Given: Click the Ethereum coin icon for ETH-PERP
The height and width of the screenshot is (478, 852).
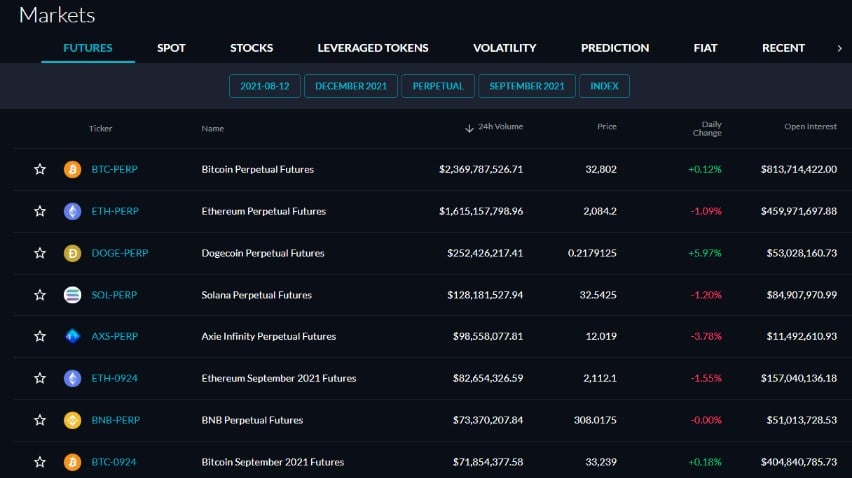Looking at the screenshot, I should tap(72, 211).
